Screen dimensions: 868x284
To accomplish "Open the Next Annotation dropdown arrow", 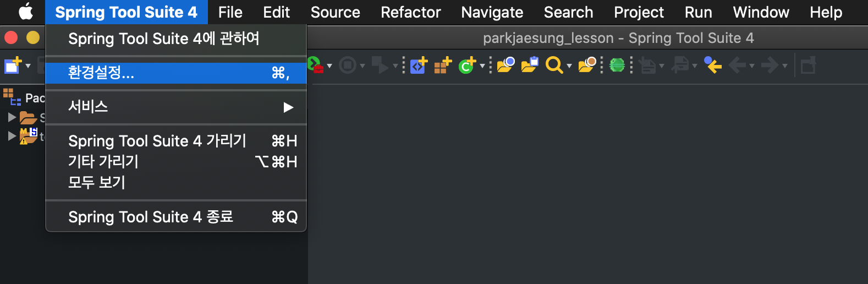I will tap(662, 66).
